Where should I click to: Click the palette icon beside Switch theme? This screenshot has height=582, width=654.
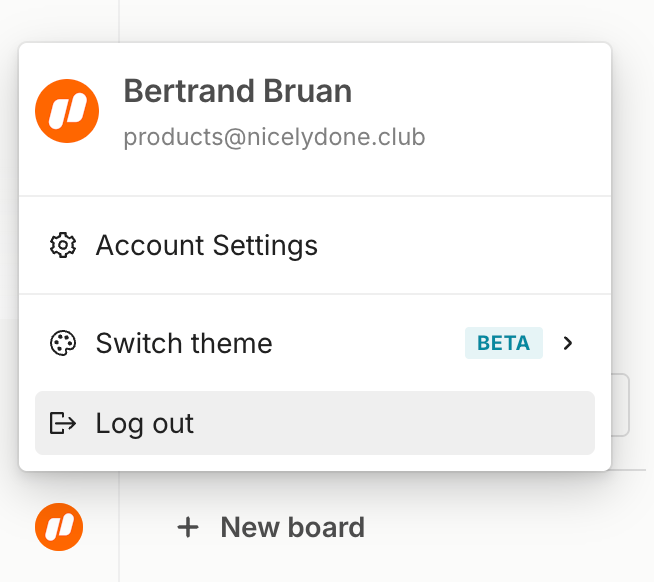(x=63, y=344)
